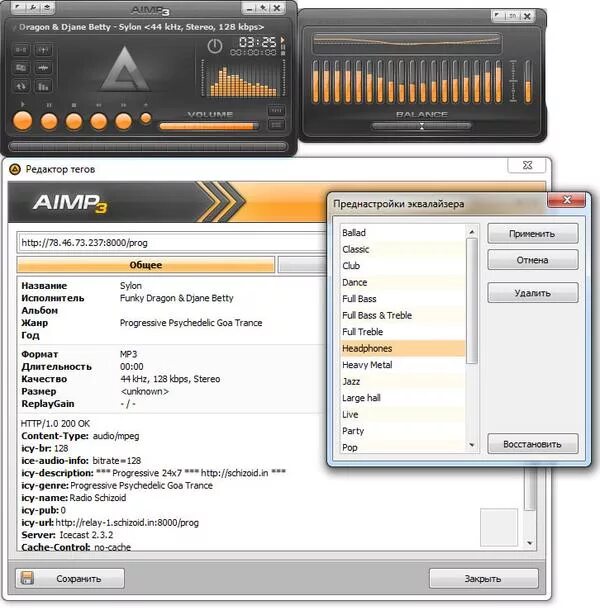Click the spectrum visualization display
This screenshot has height=610, width=600.
click(243, 79)
